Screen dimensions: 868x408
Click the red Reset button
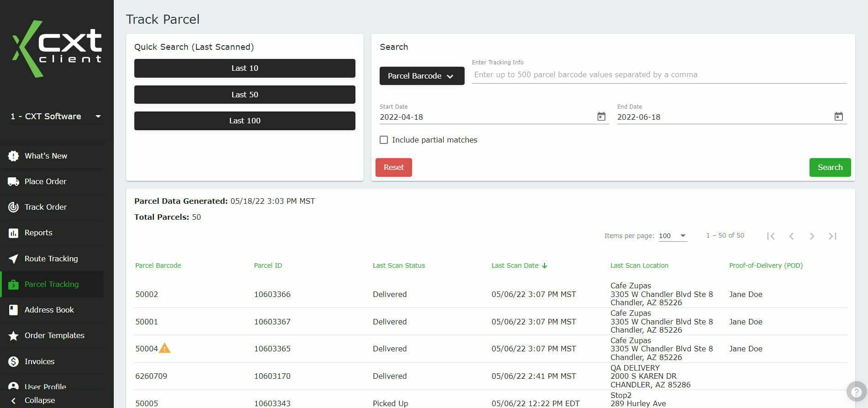point(393,167)
